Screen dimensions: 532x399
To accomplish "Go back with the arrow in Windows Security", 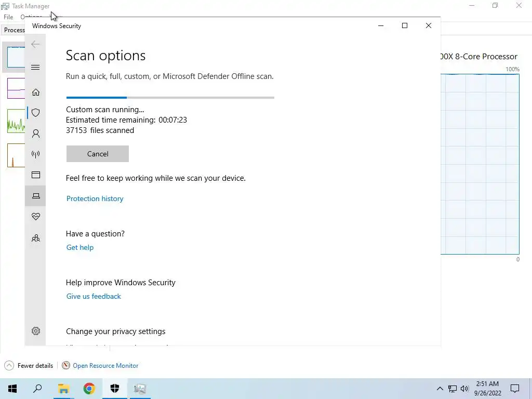I will pyautogui.click(x=35, y=44).
